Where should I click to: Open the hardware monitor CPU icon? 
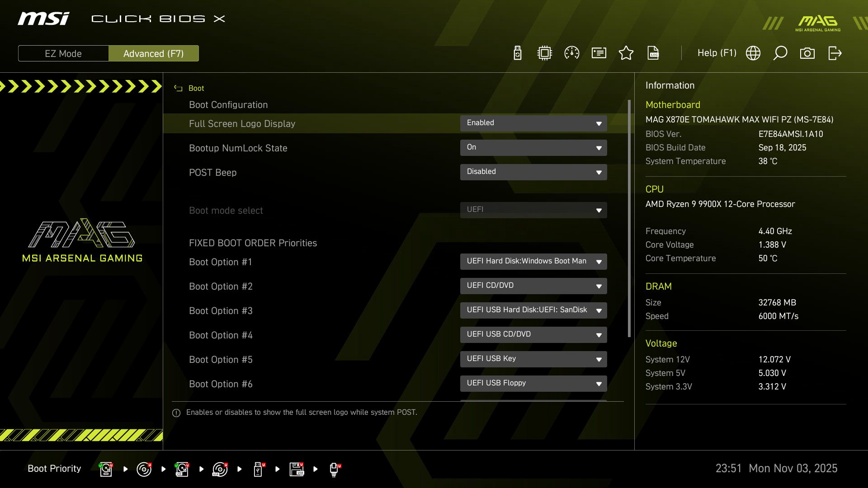[x=544, y=53]
